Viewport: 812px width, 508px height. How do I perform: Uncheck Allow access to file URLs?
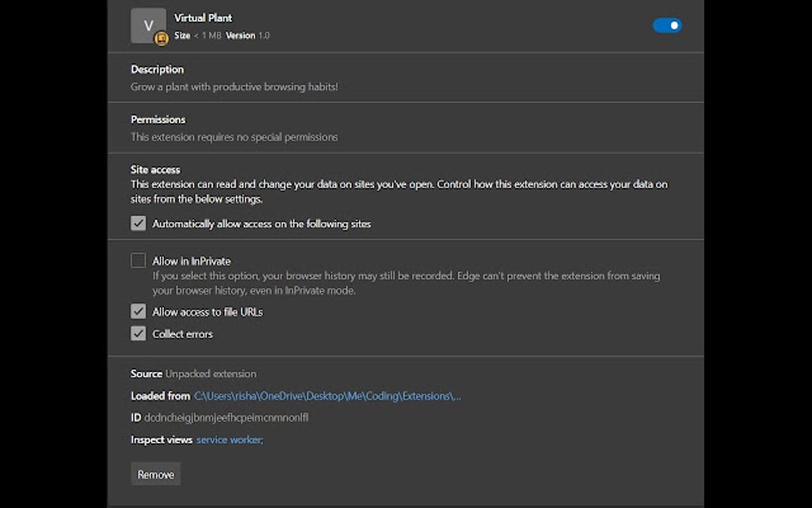click(x=139, y=311)
